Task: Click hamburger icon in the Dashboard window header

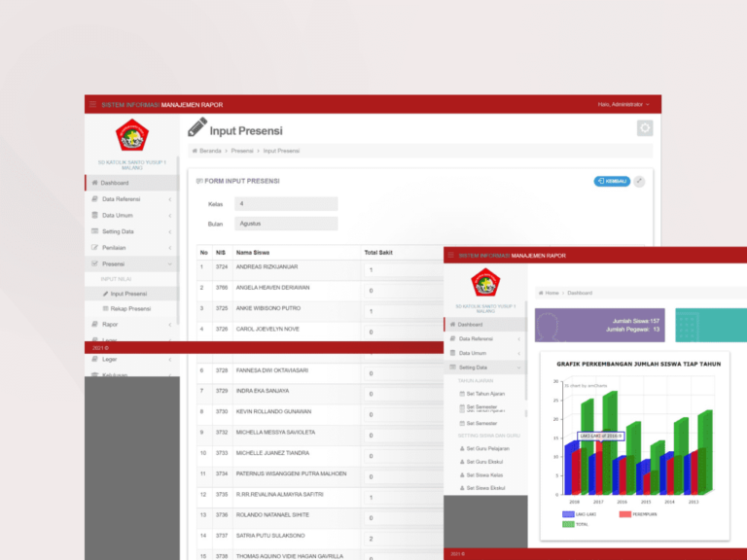Action: [x=450, y=255]
